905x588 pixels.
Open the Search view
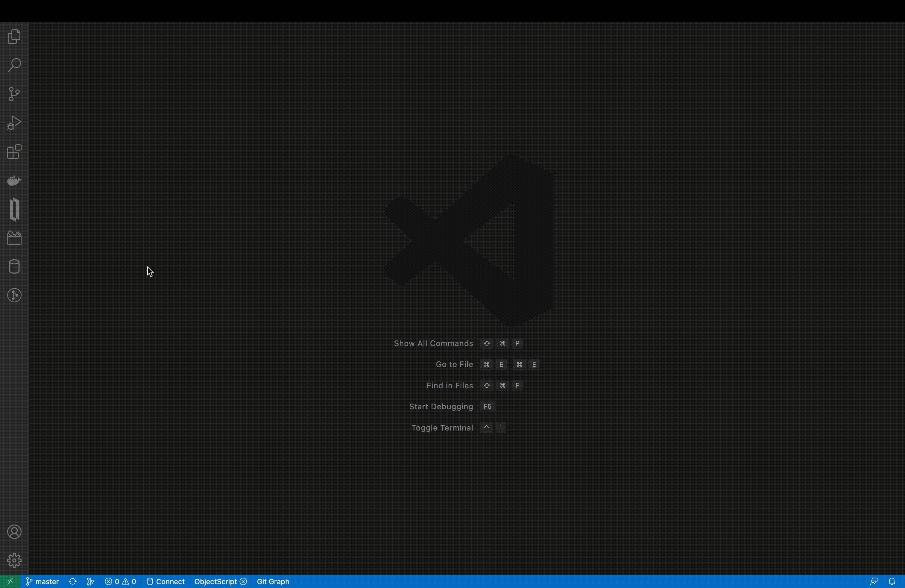[14, 65]
